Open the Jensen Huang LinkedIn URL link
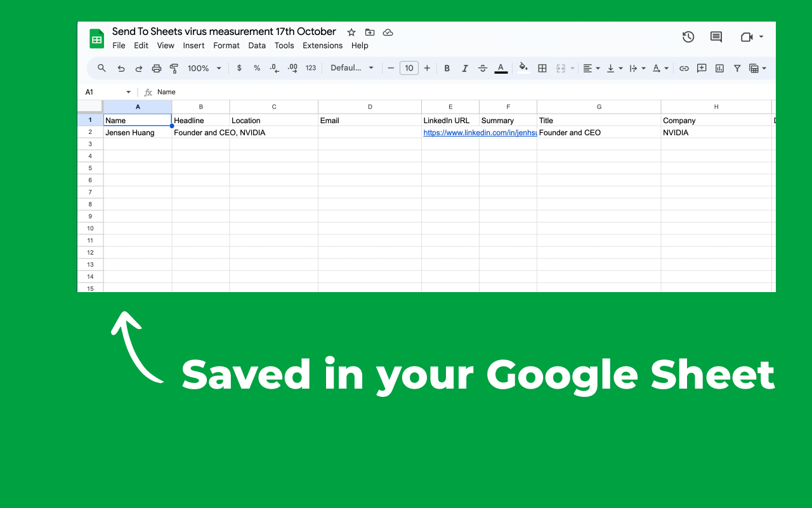This screenshot has width=812, height=508. tap(480, 133)
